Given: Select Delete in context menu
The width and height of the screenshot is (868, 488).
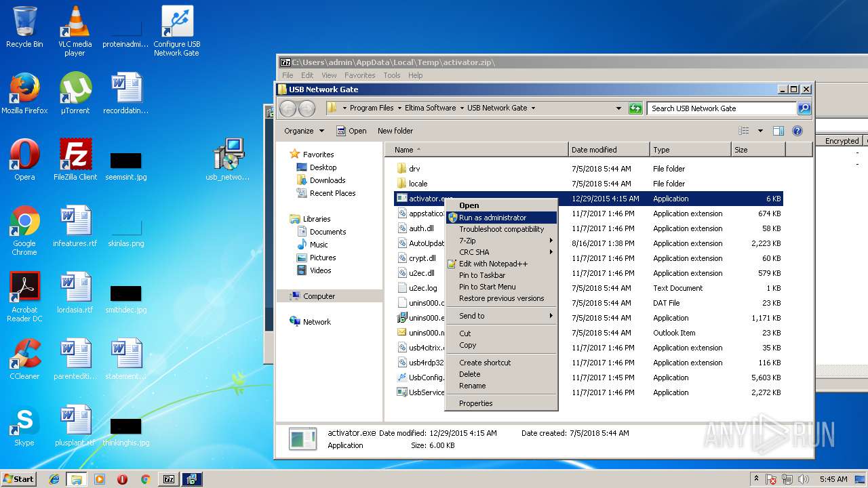Looking at the screenshot, I should coord(501,374).
